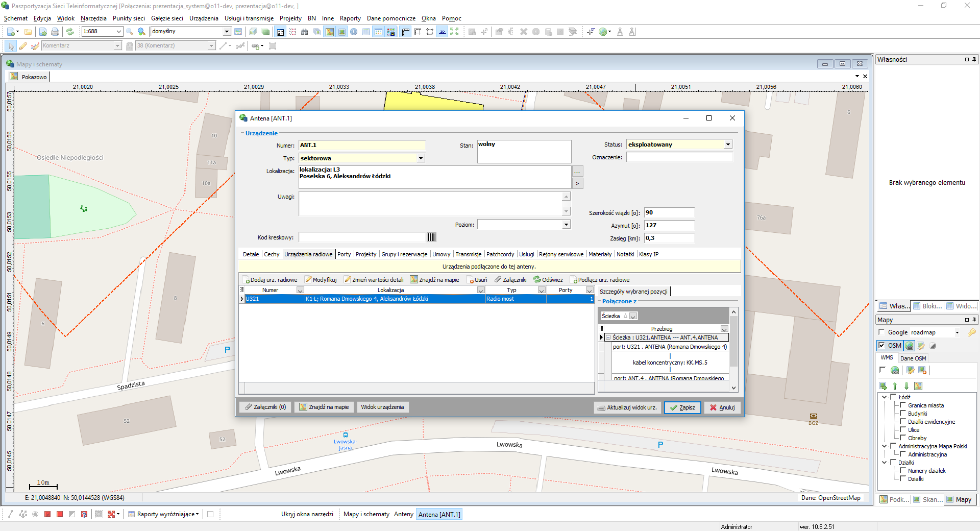
Task: Collapse the Łódź tree node
Action: click(x=885, y=397)
